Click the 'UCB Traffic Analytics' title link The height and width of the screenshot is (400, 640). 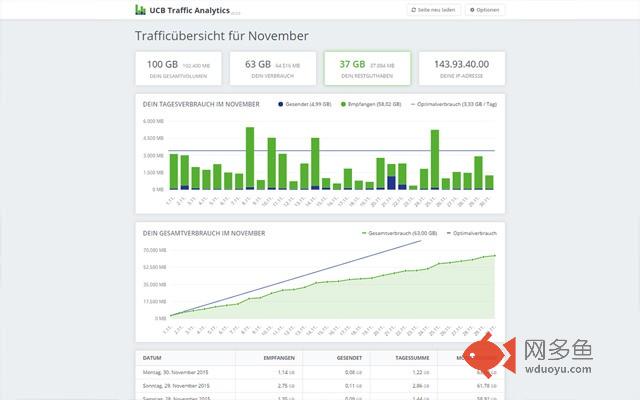coord(189,10)
